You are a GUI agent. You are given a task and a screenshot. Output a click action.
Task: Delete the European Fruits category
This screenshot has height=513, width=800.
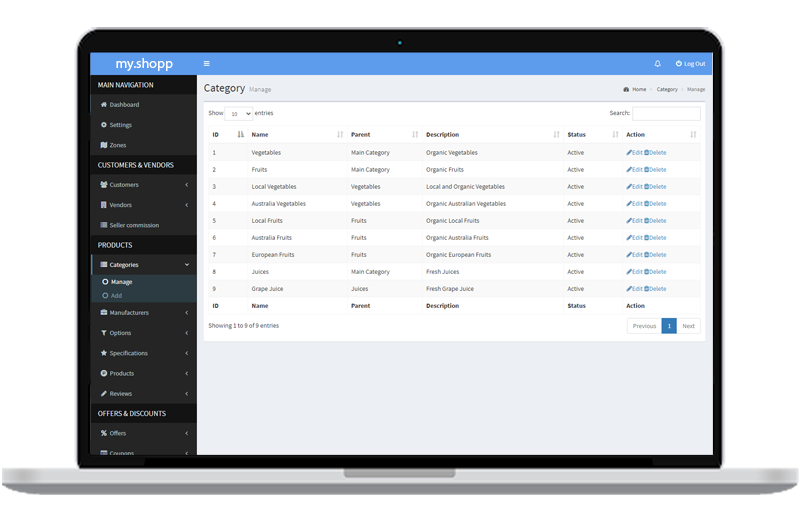(x=655, y=255)
